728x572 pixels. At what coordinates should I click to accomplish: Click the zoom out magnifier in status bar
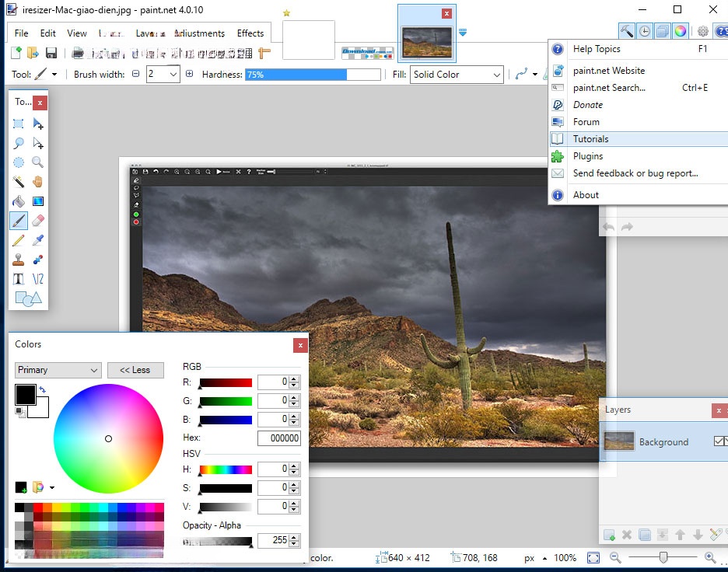point(616,557)
